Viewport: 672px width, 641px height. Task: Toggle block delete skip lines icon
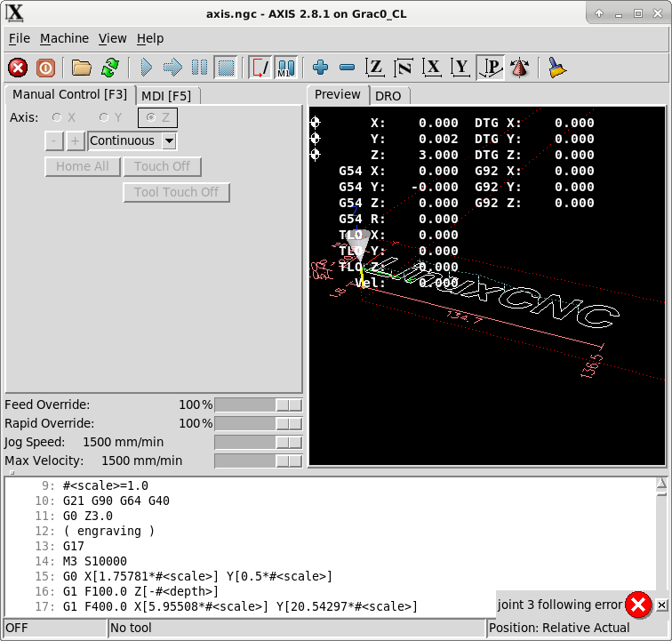tap(260, 68)
